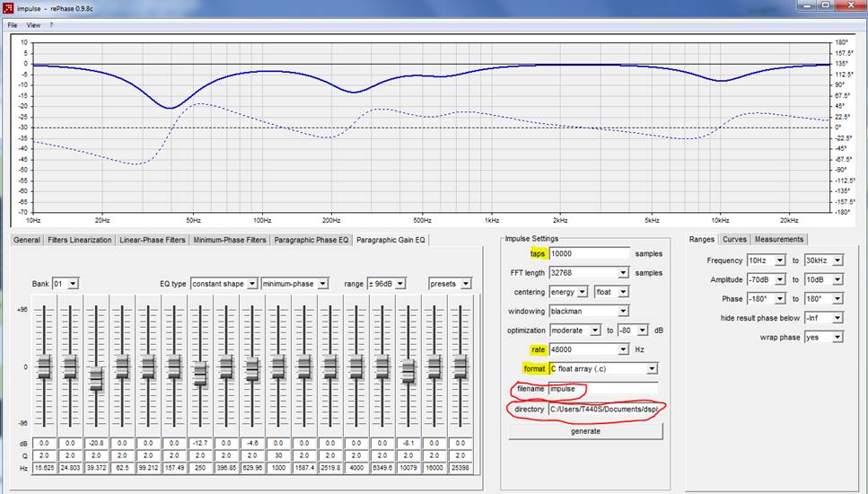Grab the 15.625 Hz band gain slider
The height and width of the screenshot is (494, 868).
44,366
